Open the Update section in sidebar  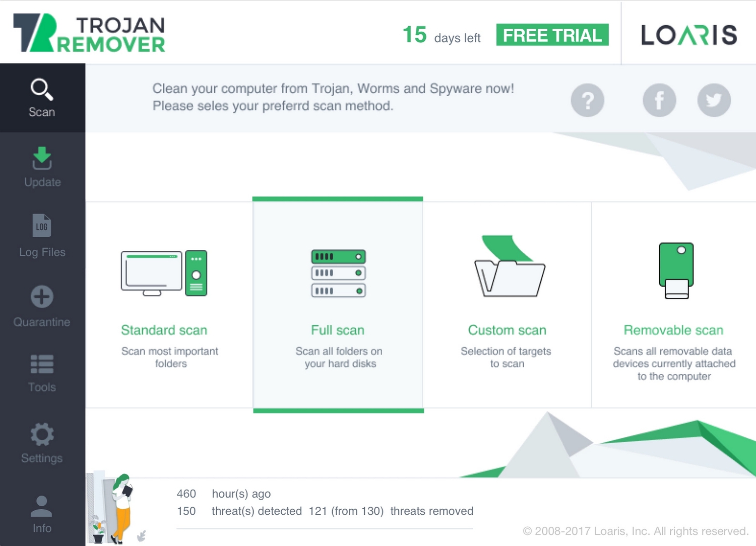coord(42,167)
